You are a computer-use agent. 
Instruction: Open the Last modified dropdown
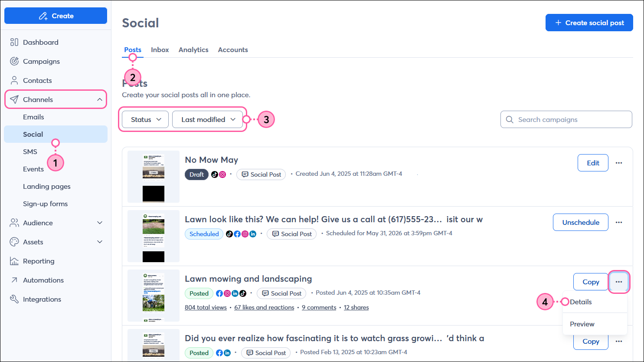coord(208,119)
